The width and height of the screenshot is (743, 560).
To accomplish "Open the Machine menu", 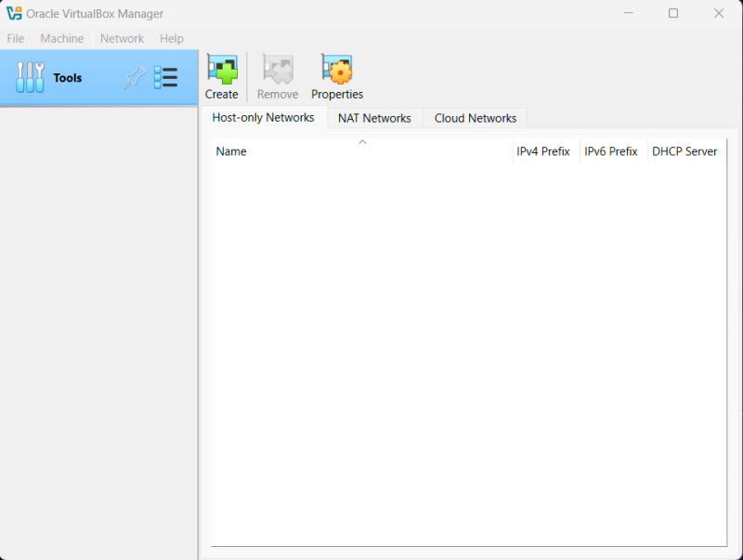I will click(62, 38).
